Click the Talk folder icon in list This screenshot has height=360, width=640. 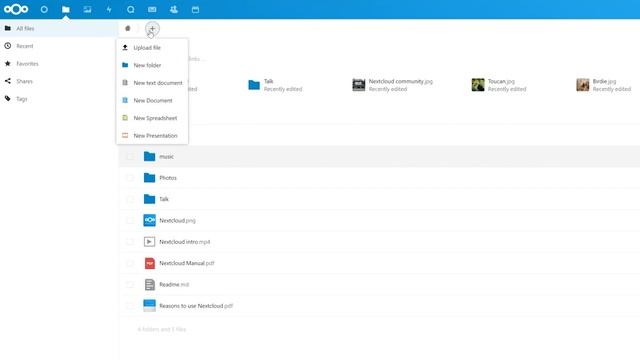tap(149, 199)
